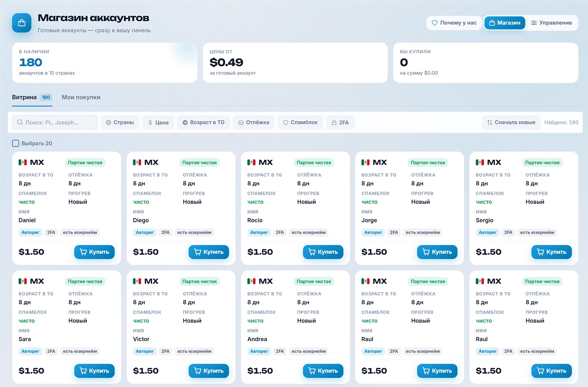Click the Mexico flag on Daniel's card
The height and width of the screenshot is (387, 588).
click(x=23, y=163)
